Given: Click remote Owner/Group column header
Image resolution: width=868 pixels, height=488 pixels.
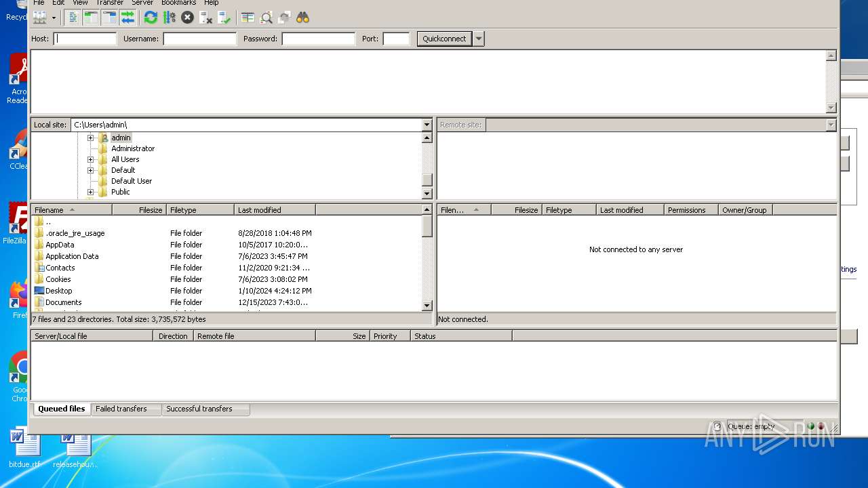Looking at the screenshot, I should pyautogui.click(x=745, y=210).
